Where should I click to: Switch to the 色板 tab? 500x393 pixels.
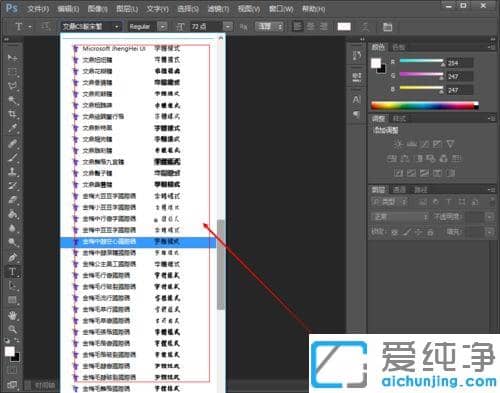point(398,47)
